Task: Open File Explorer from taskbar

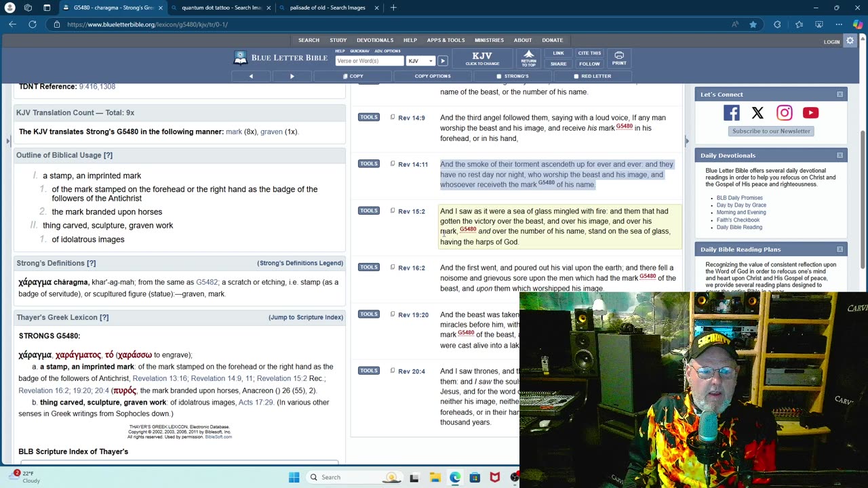Action: point(435,477)
